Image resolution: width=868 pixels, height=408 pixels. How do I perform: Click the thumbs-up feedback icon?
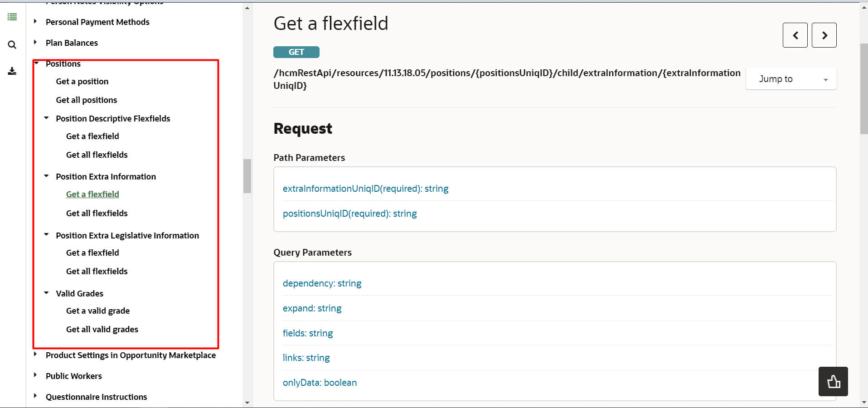[x=833, y=382]
